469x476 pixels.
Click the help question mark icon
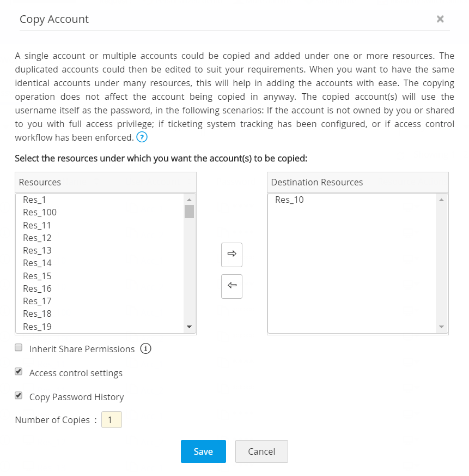tap(142, 137)
